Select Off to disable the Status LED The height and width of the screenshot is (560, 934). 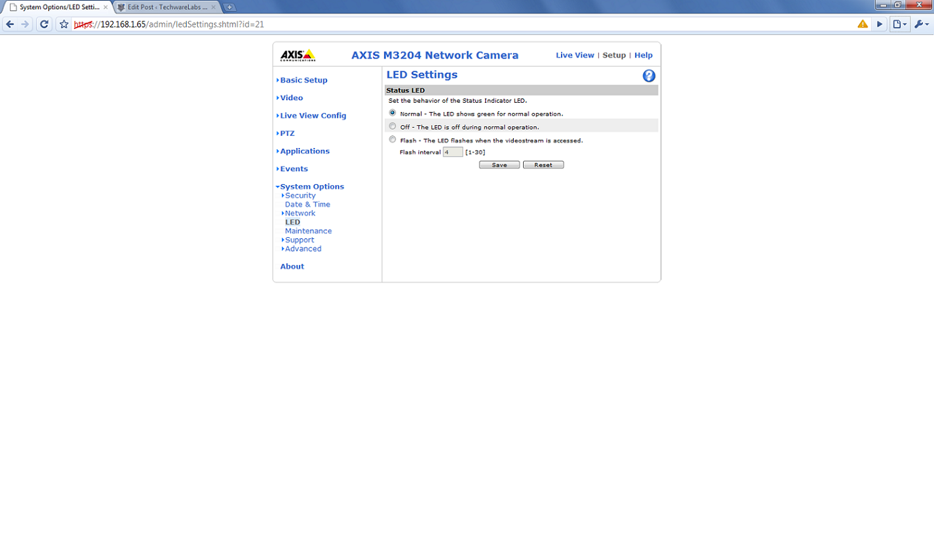tap(392, 126)
